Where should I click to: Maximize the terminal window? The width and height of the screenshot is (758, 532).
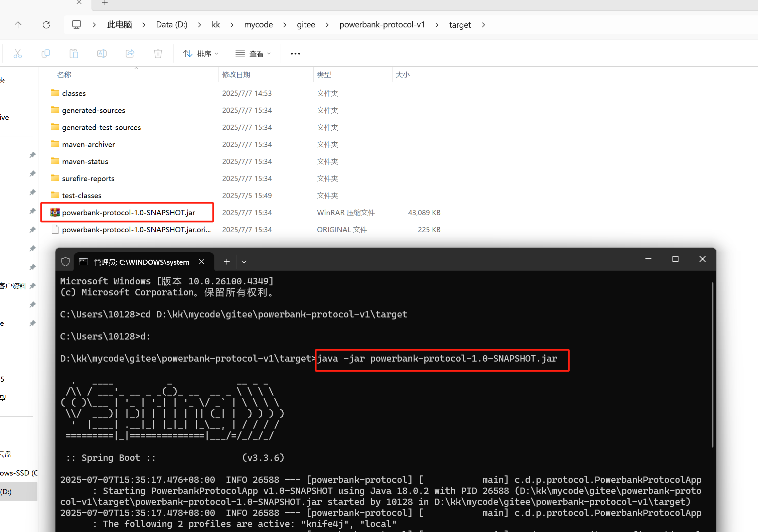point(675,259)
